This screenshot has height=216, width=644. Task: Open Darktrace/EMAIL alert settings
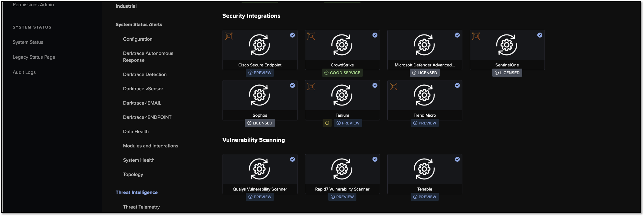[142, 103]
